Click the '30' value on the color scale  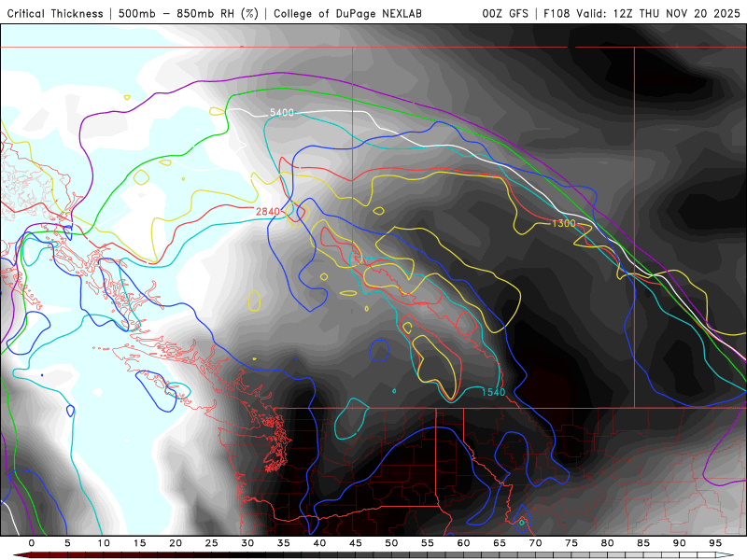[247, 543]
